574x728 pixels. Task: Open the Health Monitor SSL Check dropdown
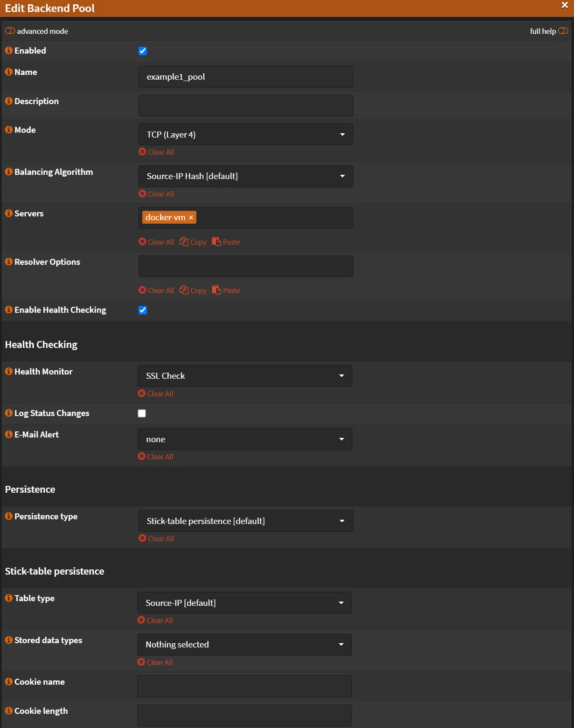[244, 376]
